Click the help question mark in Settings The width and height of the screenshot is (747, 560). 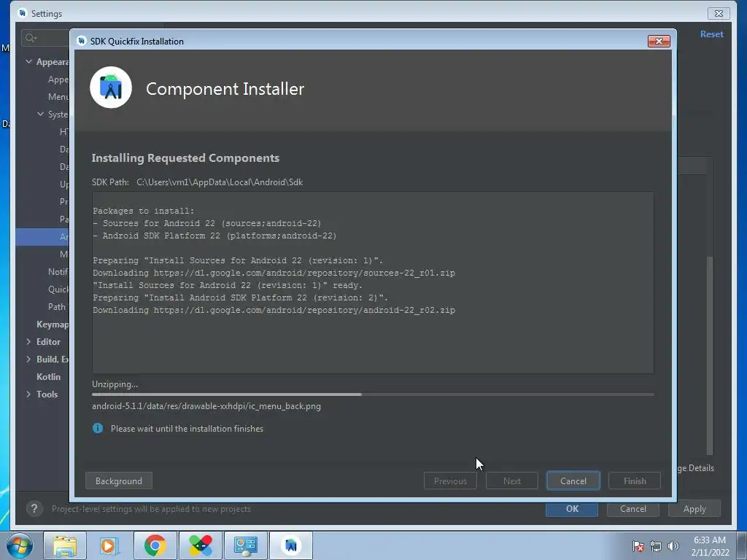coord(34,508)
